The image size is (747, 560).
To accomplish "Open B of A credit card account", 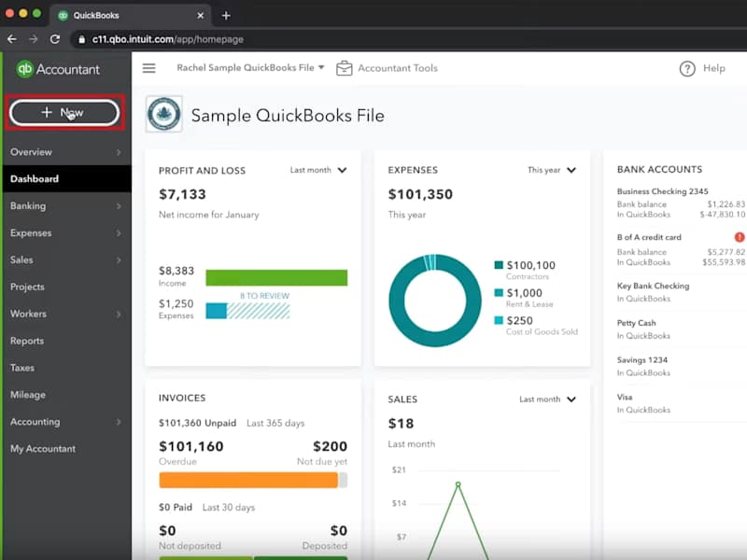I will [649, 237].
